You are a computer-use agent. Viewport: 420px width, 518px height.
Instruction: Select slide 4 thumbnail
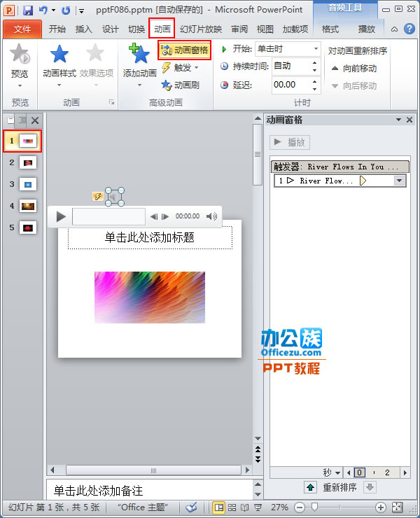pyautogui.click(x=28, y=206)
